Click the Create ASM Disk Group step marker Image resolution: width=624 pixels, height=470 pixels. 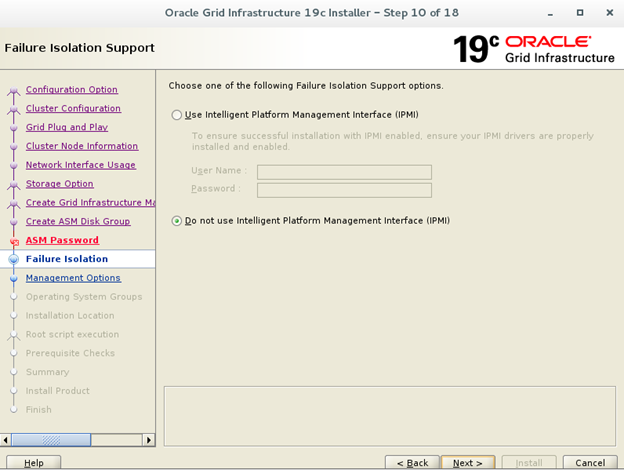coord(14,222)
